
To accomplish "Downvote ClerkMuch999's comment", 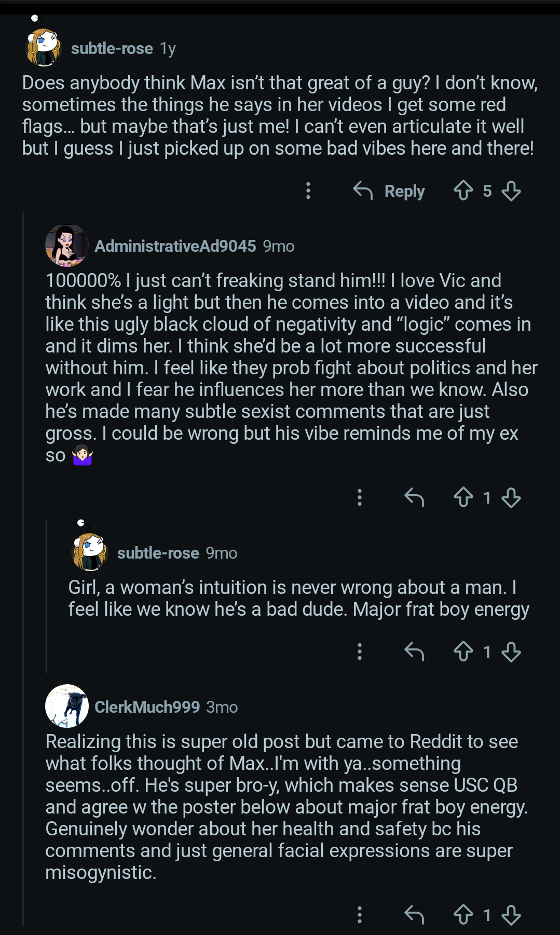I will tap(511, 915).
